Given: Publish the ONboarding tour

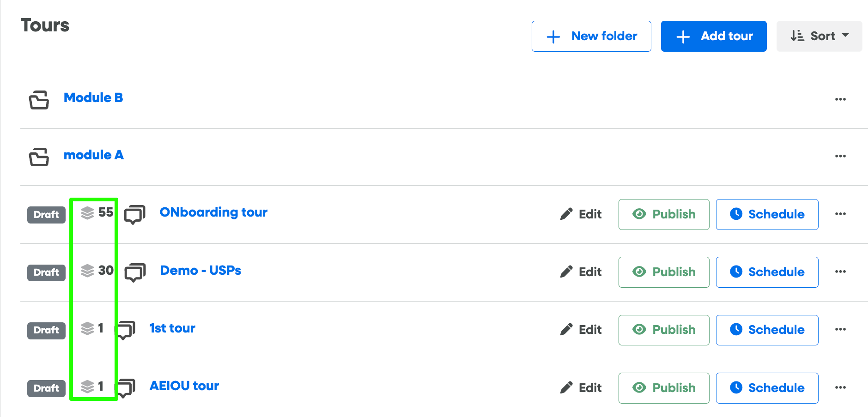Looking at the screenshot, I should coord(664,214).
